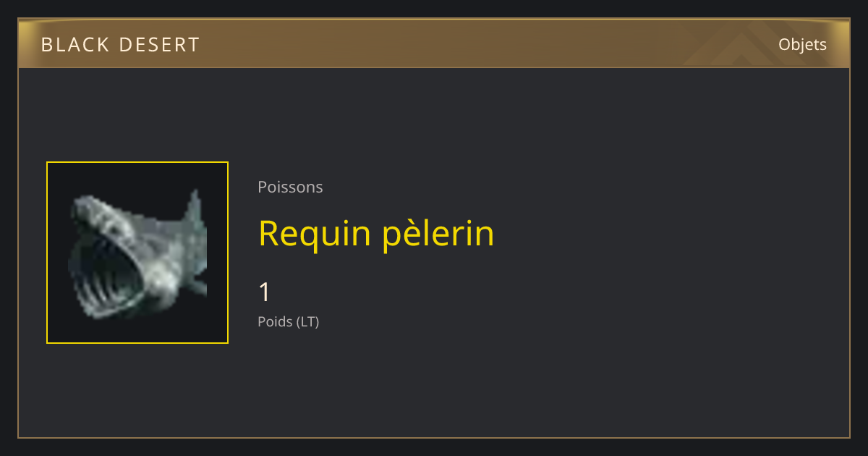The height and width of the screenshot is (456, 868).
Task: Select the weight value 1
Action: tap(264, 292)
